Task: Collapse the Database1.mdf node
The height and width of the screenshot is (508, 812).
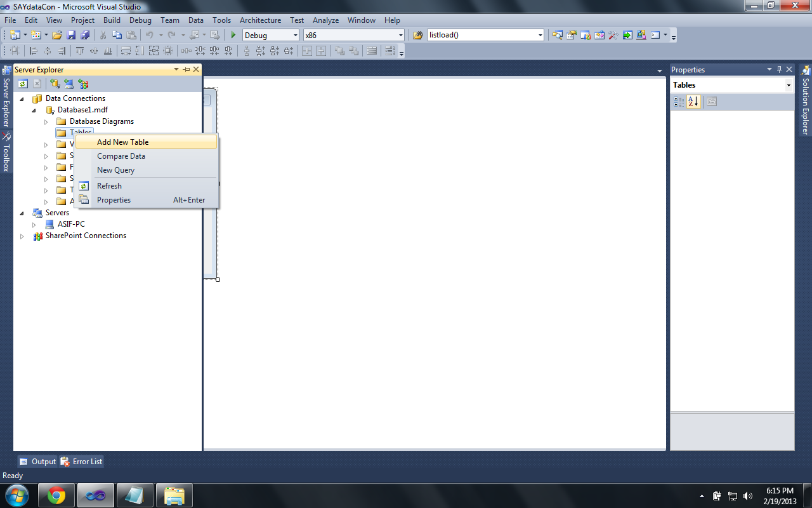Action: coord(34,110)
